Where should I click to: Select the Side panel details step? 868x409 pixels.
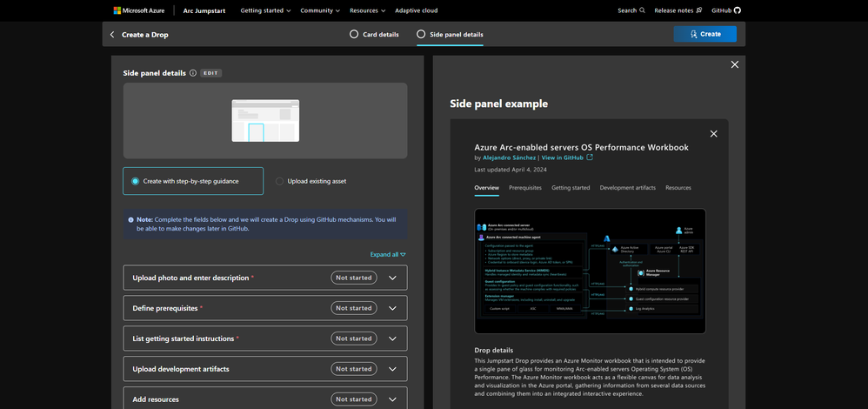tap(450, 34)
